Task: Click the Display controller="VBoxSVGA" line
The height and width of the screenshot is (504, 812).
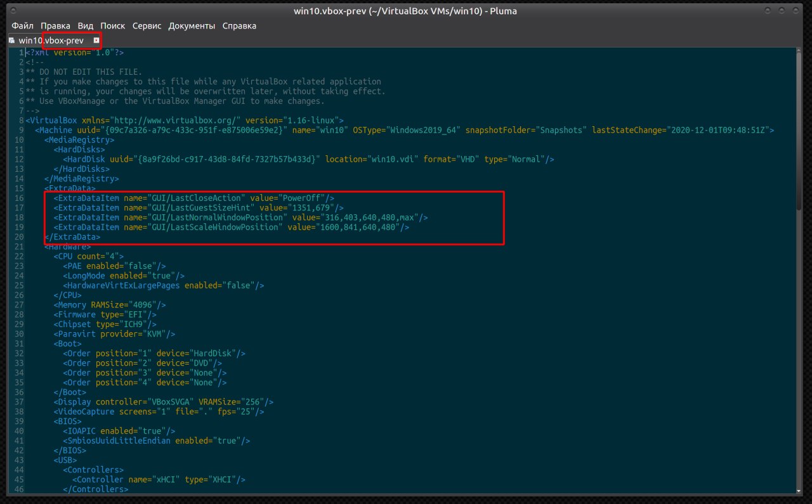Action: click(164, 402)
